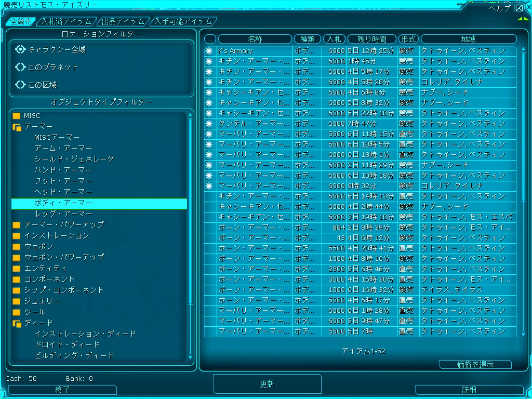
Task: Expand the コンポーネント folder
Action: coord(16,280)
